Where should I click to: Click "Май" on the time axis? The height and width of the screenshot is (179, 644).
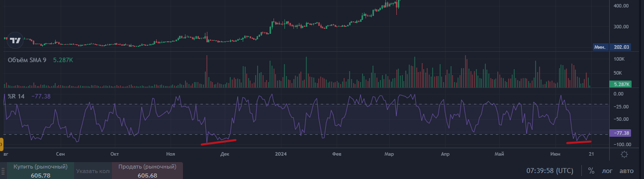pos(500,154)
